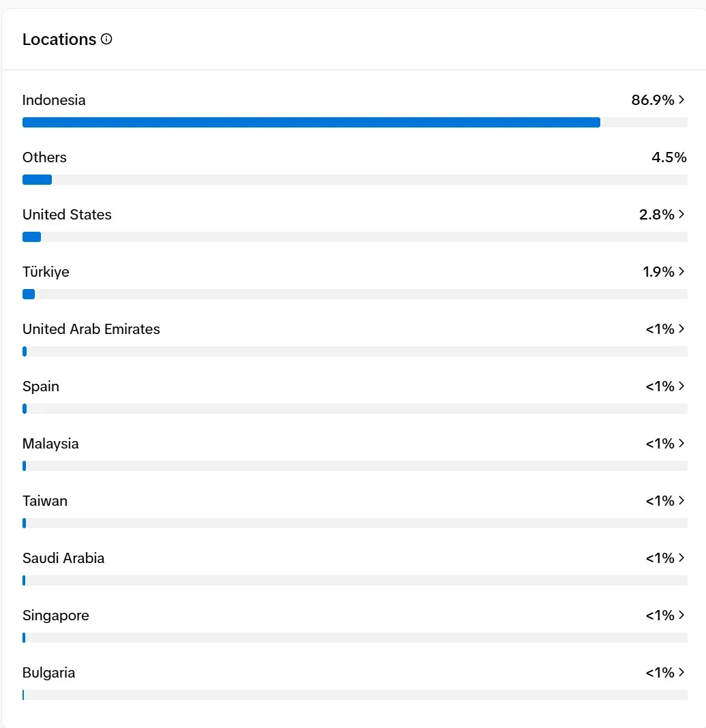This screenshot has height=728, width=706.
Task: Expand the Spain row chevron
Action: pyautogui.click(x=681, y=386)
